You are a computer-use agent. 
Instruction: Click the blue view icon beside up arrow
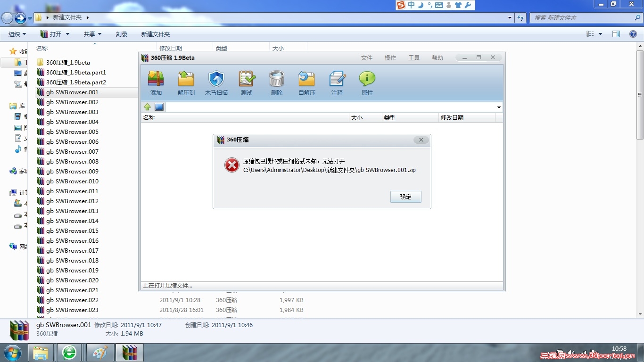click(159, 107)
